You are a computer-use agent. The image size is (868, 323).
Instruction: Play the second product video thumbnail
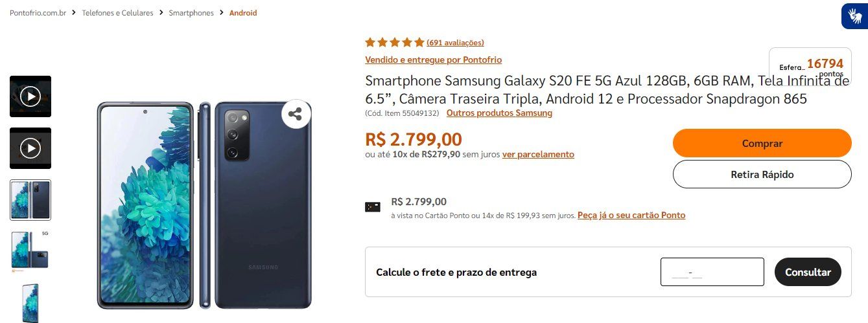click(30, 148)
